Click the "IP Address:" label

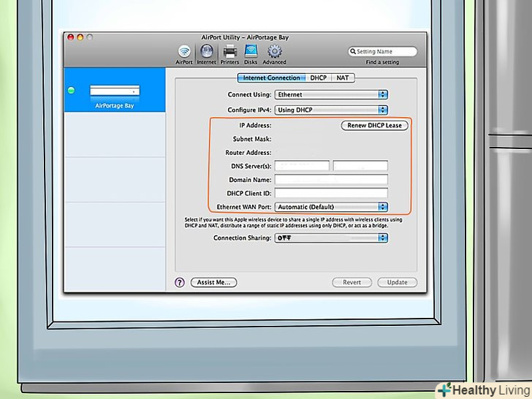pos(255,126)
